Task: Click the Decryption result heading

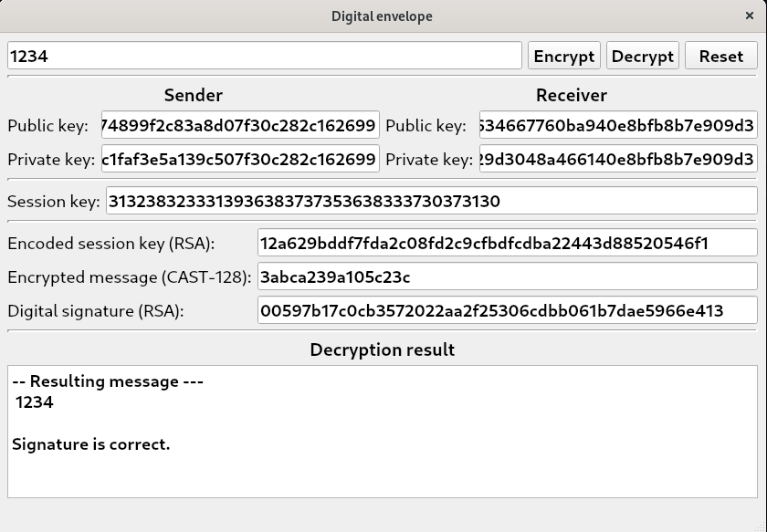Action: click(383, 349)
